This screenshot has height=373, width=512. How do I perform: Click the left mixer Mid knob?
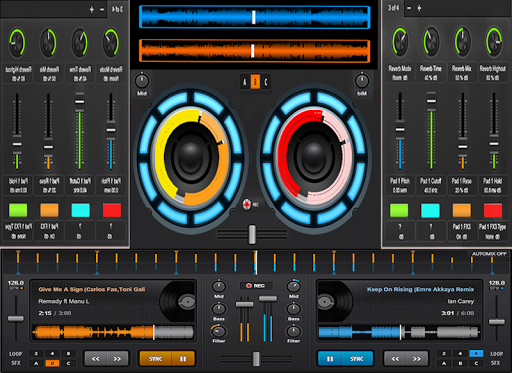click(219, 286)
